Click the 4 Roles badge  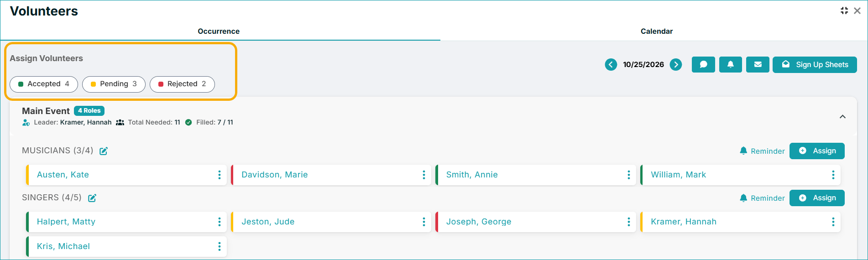pos(89,110)
